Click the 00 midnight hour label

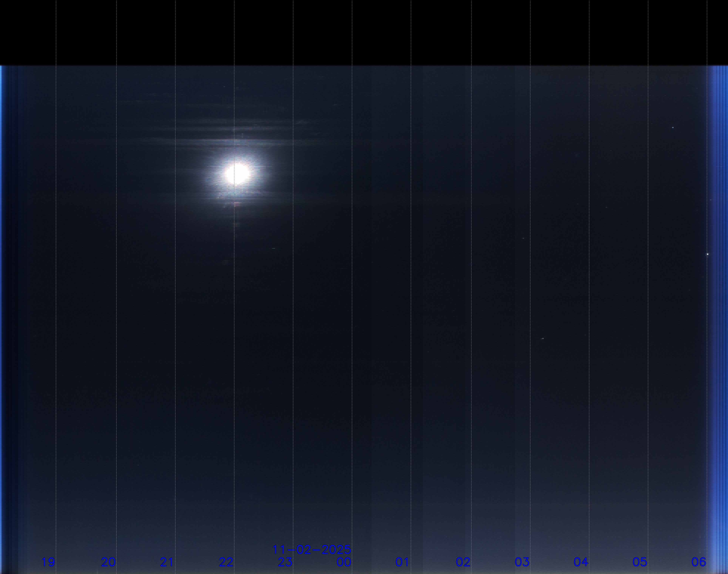coord(344,562)
